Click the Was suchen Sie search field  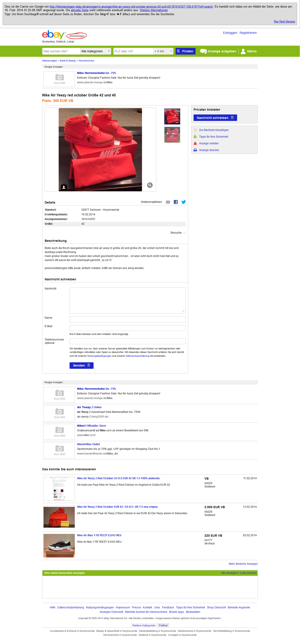pyautogui.click(x=61, y=51)
